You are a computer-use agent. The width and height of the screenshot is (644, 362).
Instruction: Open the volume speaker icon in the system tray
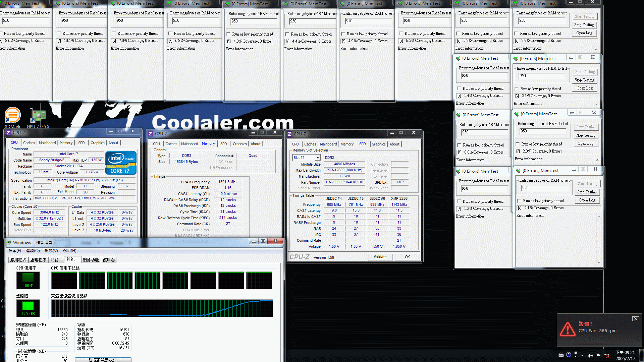click(590, 355)
